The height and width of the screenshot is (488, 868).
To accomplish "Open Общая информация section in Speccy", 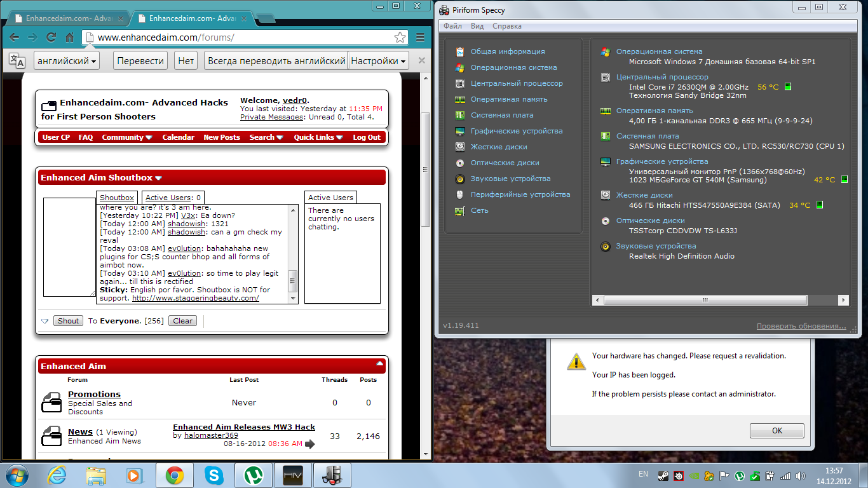I will [x=508, y=51].
